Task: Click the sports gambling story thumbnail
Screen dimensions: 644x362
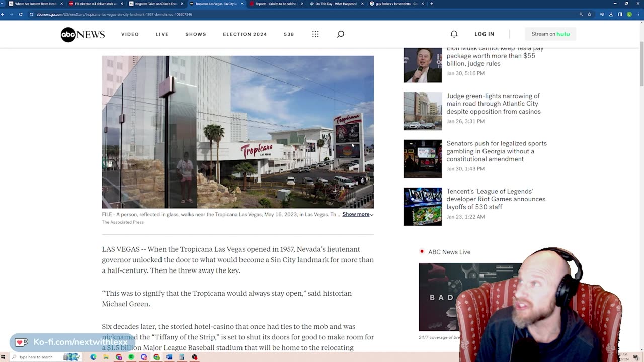Action: point(423,159)
